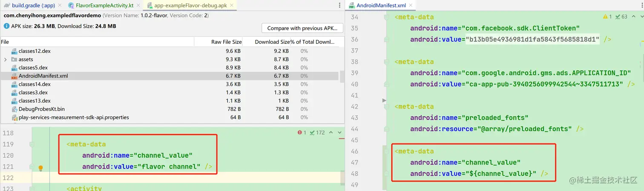Click the 63 typos indicator in the right editor
Screen dimensions: 644x191
tap(621, 17)
